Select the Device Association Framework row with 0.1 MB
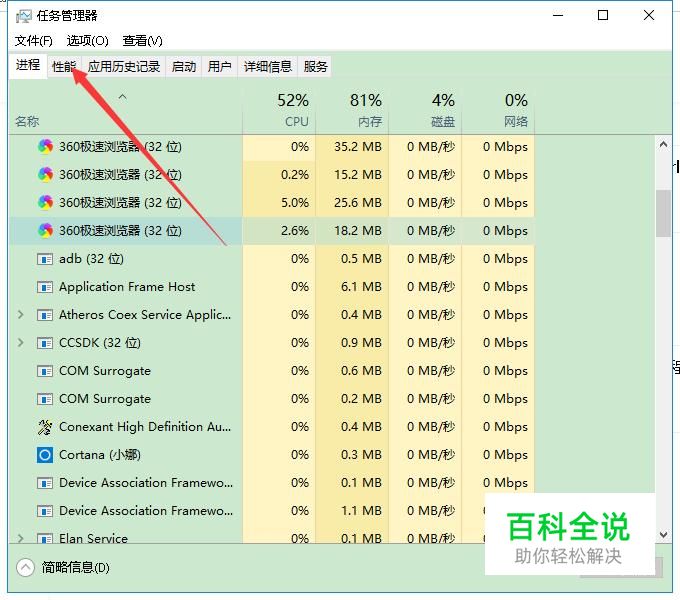The image size is (680, 600). (271, 483)
